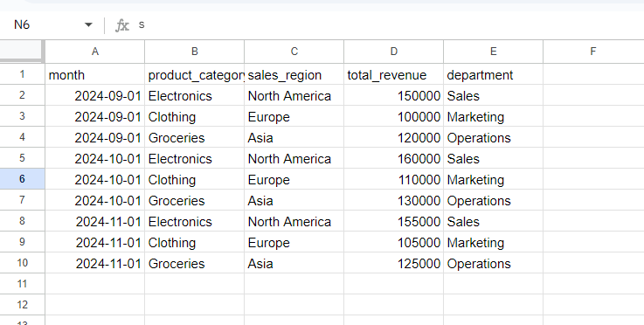This screenshot has width=644, height=325.
Task: Select row 7 header
Action: 22,200
